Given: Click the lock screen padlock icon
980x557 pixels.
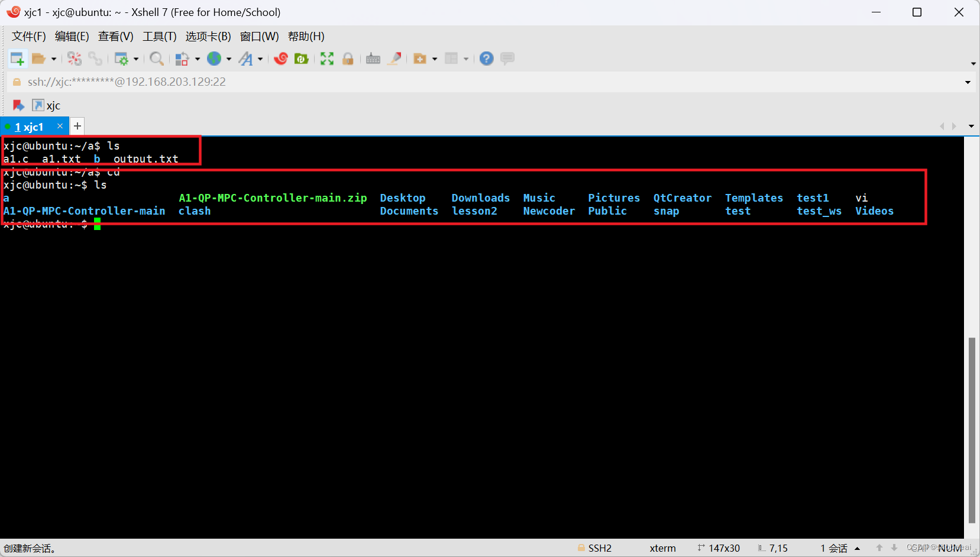Looking at the screenshot, I should tap(348, 59).
